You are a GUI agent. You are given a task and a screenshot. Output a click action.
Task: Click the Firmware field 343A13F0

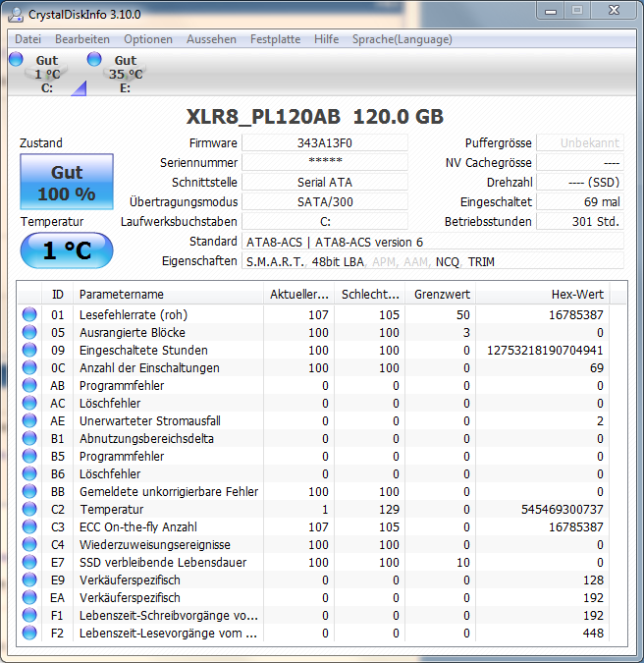pyautogui.click(x=325, y=143)
